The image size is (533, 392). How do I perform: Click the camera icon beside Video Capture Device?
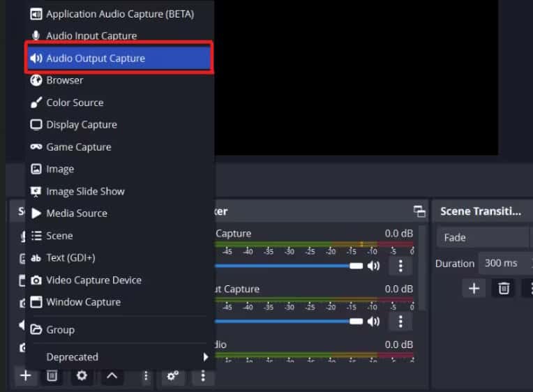pyautogui.click(x=36, y=280)
